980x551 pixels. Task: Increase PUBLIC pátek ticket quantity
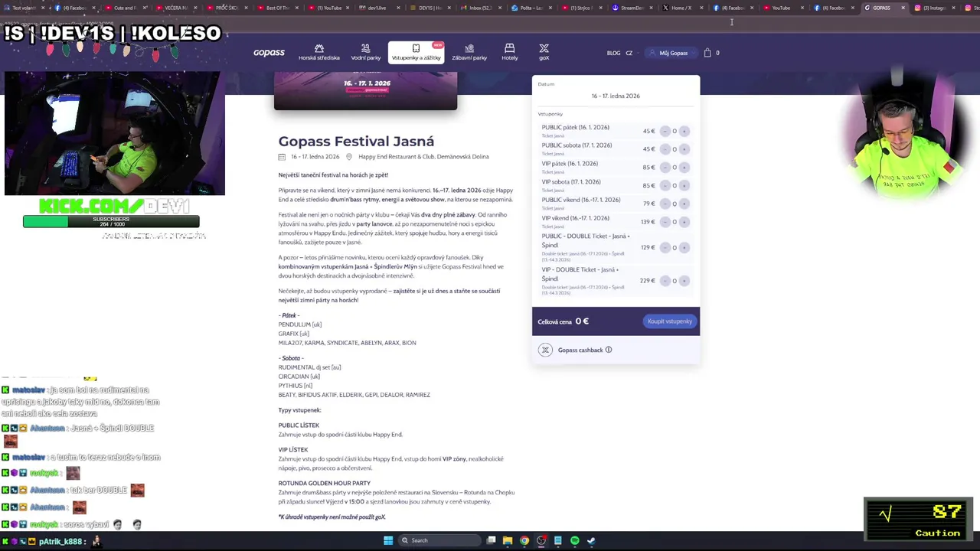point(684,131)
